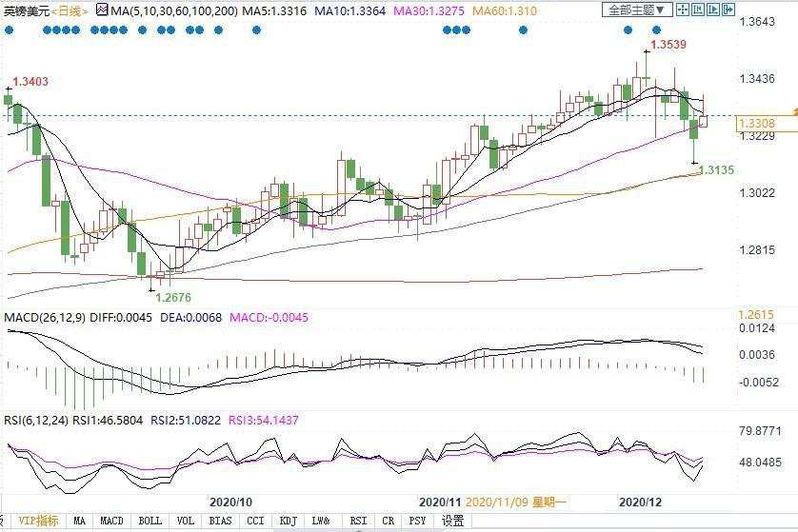Click the 2020/11/09 星期一 cursor date label

point(515,502)
